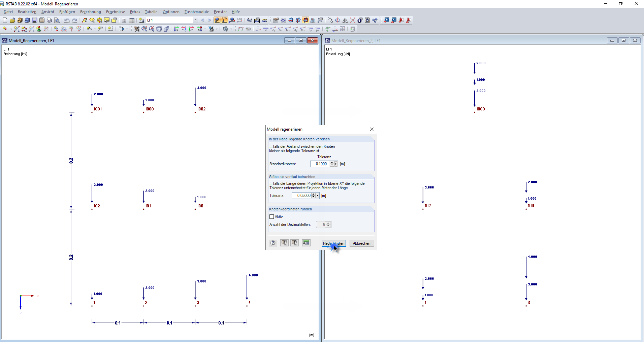This screenshot has height=342, width=644.
Task: Open dropdown arrow beside dimension tool
Action: click(x=95, y=29)
